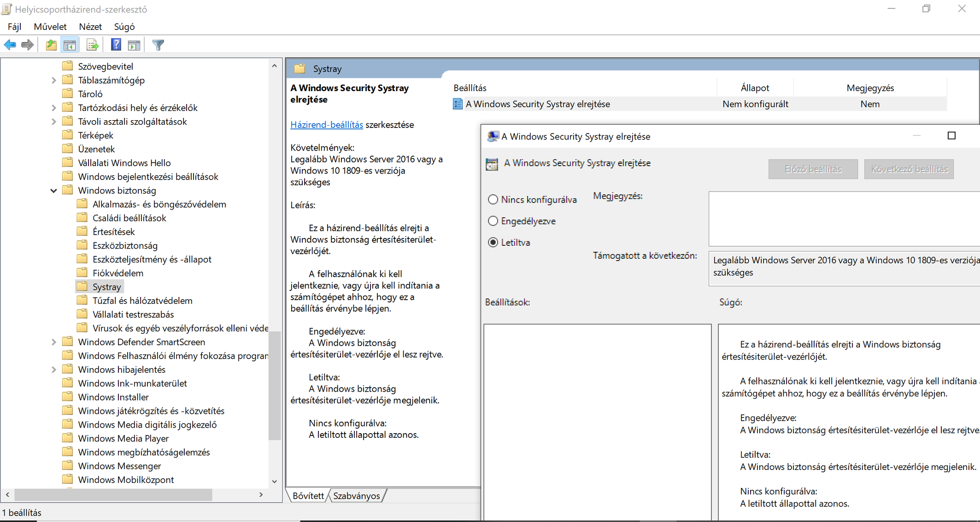Click the Windows biztonság folder icon
Screen dimensions: 980x522
(68, 190)
